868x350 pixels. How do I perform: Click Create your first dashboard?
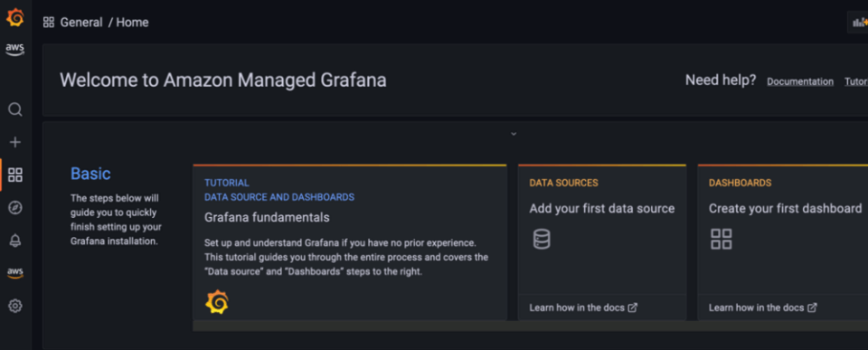[785, 208]
